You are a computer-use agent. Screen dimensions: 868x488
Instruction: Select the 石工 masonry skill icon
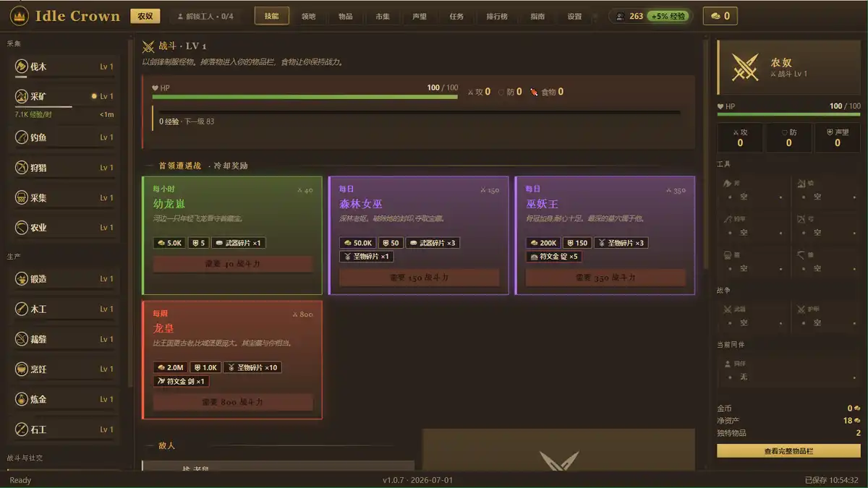pyautogui.click(x=21, y=429)
